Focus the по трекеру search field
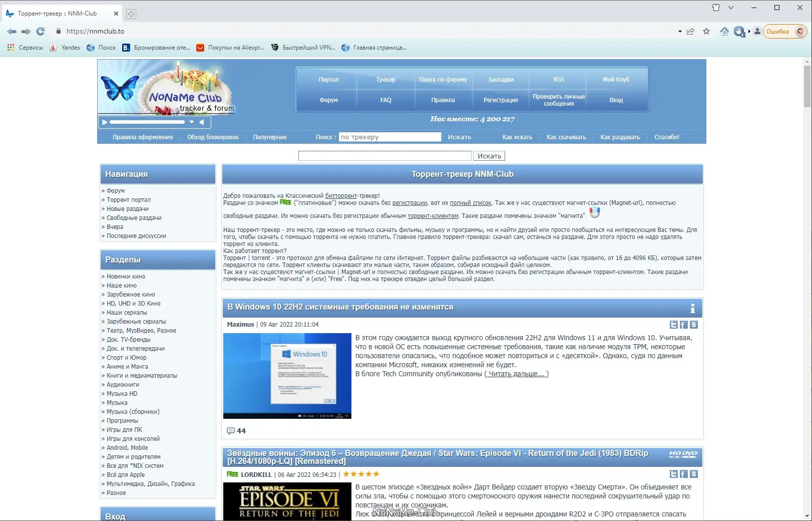The image size is (812, 521). (390, 137)
